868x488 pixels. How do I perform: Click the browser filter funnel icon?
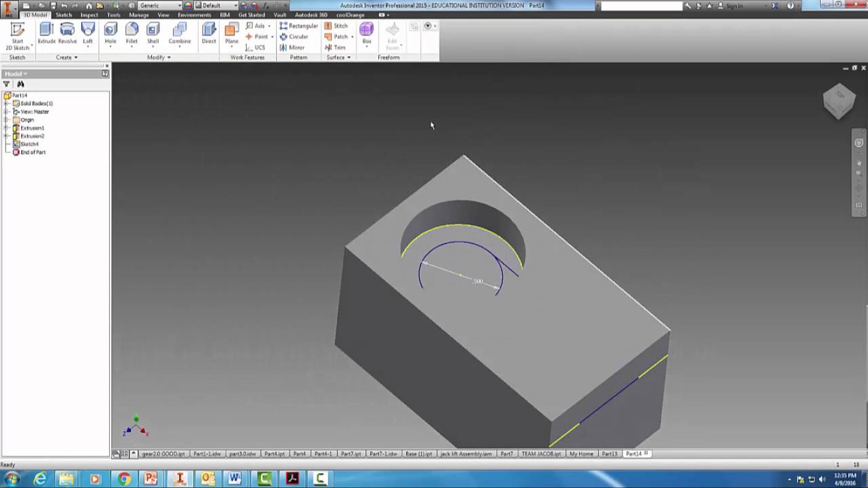(x=7, y=84)
